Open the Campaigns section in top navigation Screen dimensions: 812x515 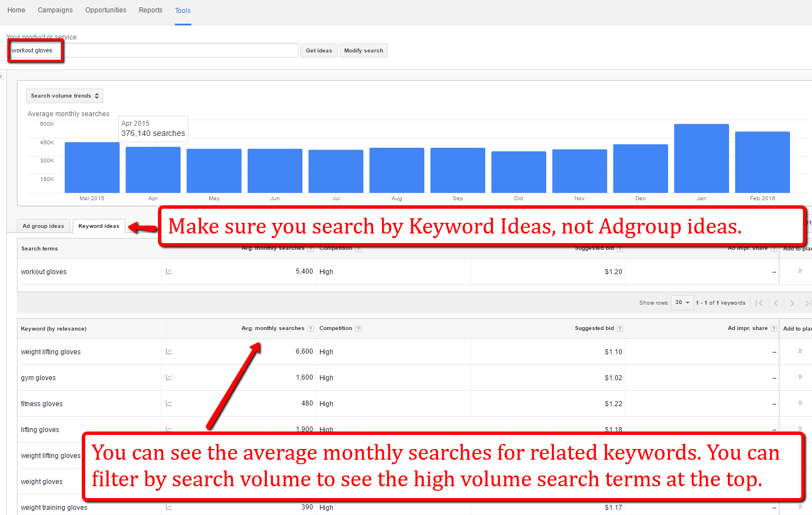pyautogui.click(x=55, y=10)
